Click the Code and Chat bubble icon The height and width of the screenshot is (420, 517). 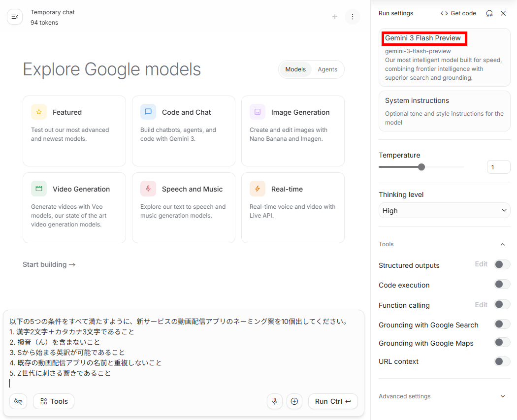pyautogui.click(x=148, y=112)
